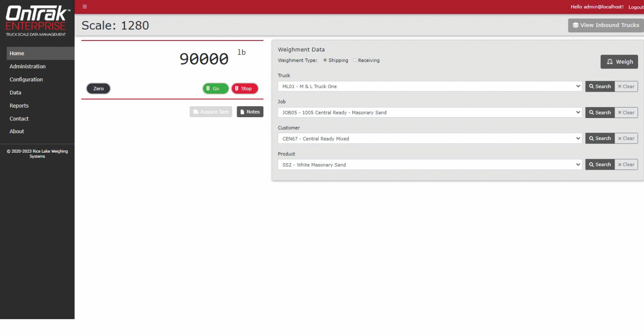This screenshot has height=336, width=644.
Task: Open the Product dropdown list
Action: click(429, 165)
